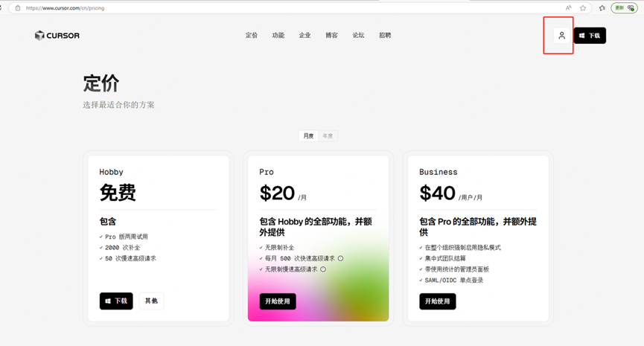Click the browser address bar URL
Viewport: 644px width, 346px height.
[x=65, y=7]
